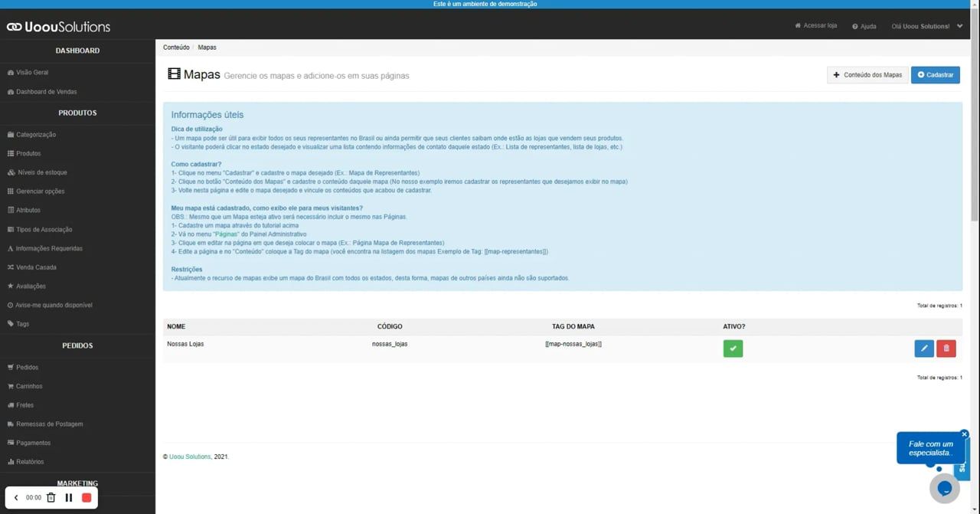980x514 pixels.
Task: Click the blue edit pencil for Nossas Lojas
Action: tap(924, 349)
